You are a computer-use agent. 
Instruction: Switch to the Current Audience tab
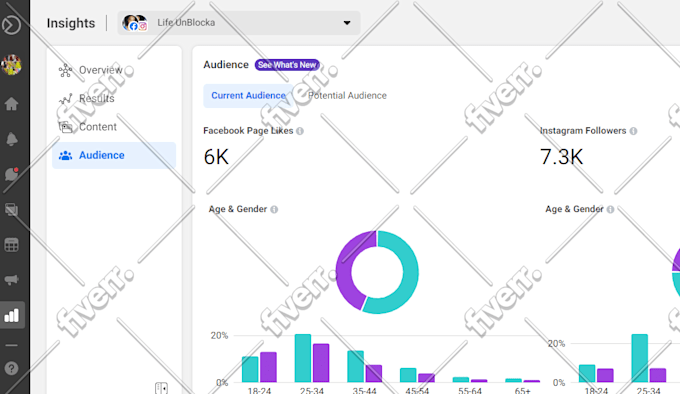coord(248,95)
